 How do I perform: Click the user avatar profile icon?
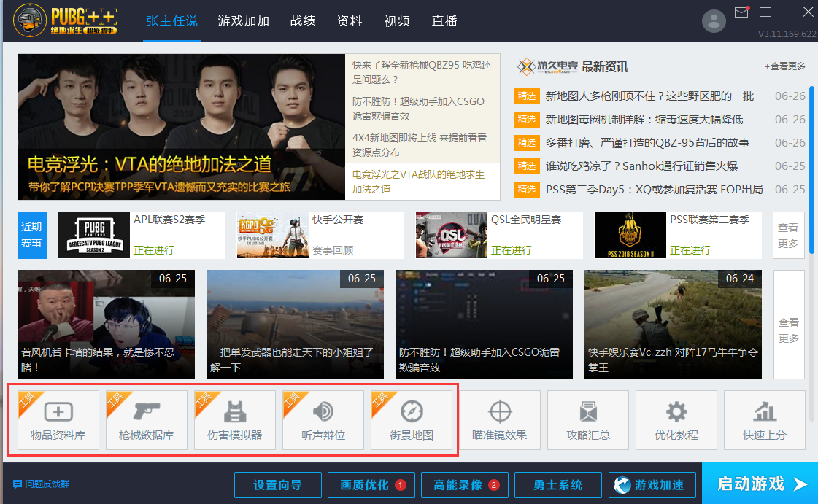(714, 21)
